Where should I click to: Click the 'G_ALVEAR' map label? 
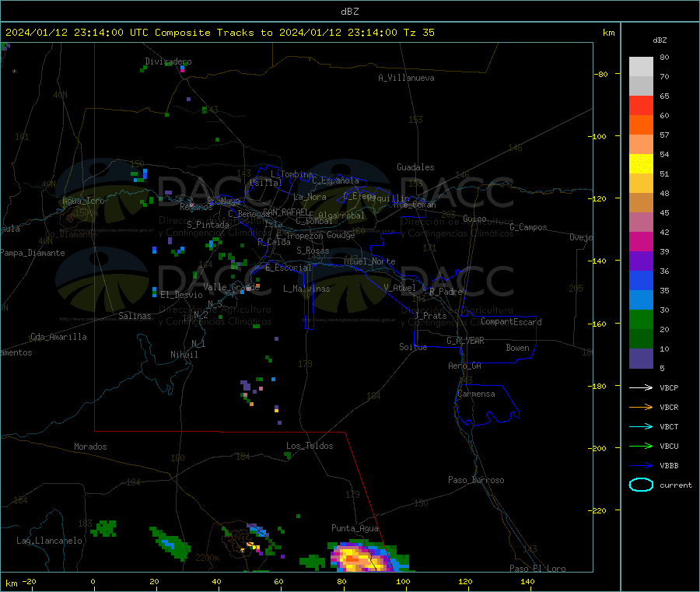click(465, 341)
